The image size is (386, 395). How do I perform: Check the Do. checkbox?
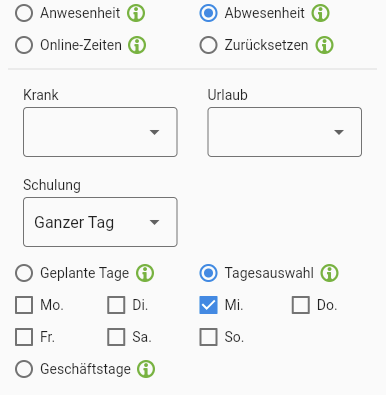[x=301, y=305]
